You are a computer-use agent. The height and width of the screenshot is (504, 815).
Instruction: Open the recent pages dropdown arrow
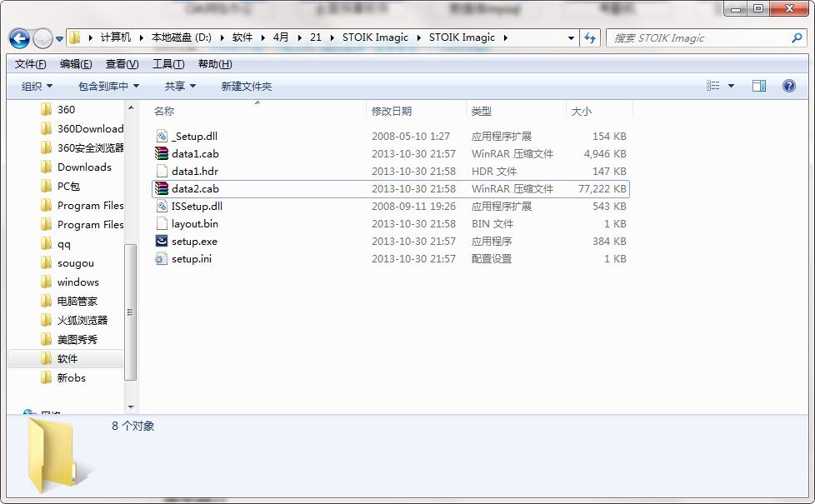[x=59, y=39]
